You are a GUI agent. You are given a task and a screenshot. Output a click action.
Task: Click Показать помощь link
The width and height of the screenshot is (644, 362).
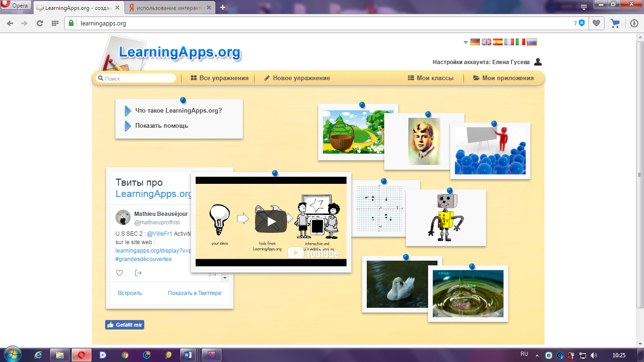[161, 126]
